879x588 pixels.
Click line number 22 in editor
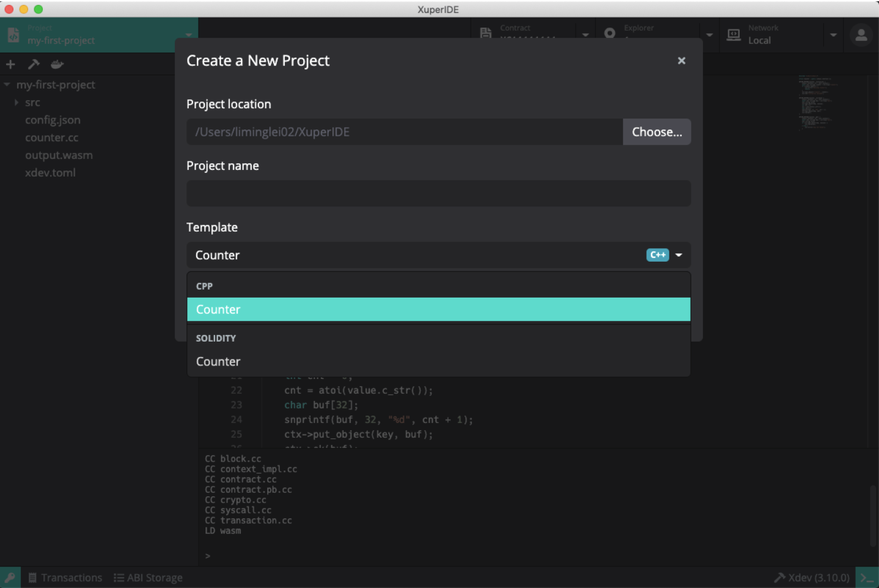pyautogui.click(x=236, y=390)
